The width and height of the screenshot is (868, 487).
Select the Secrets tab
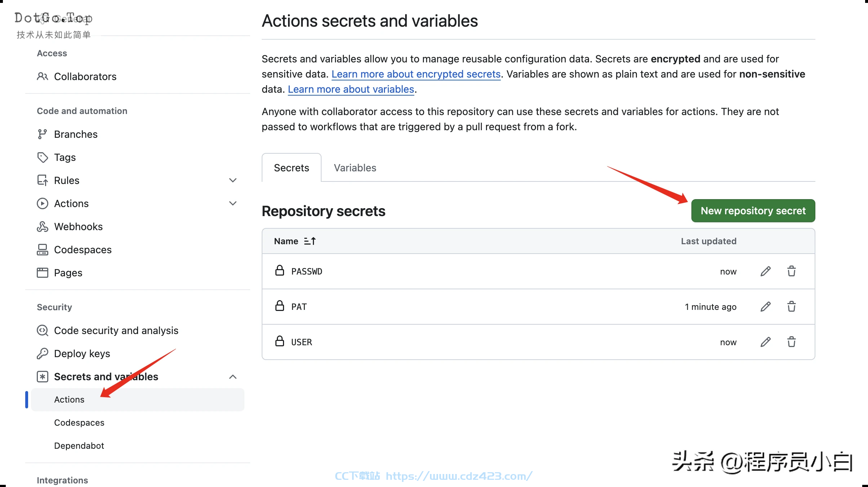pyautogui.click(x=291, y=168)
